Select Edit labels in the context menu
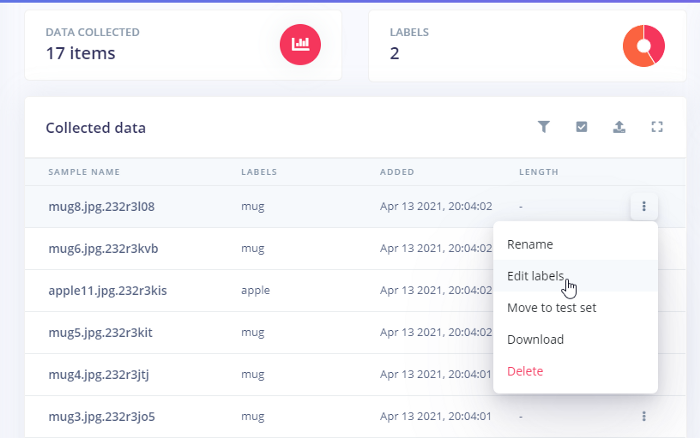 coord(536,276)
